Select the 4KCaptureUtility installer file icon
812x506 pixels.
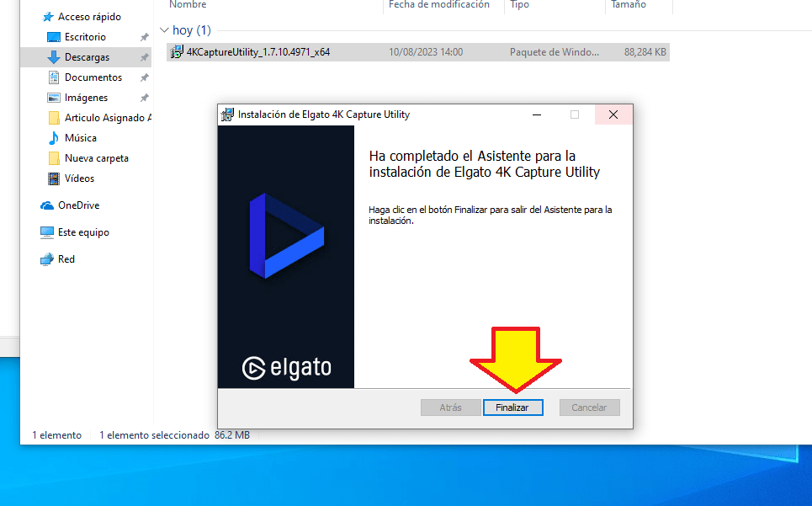177,52
